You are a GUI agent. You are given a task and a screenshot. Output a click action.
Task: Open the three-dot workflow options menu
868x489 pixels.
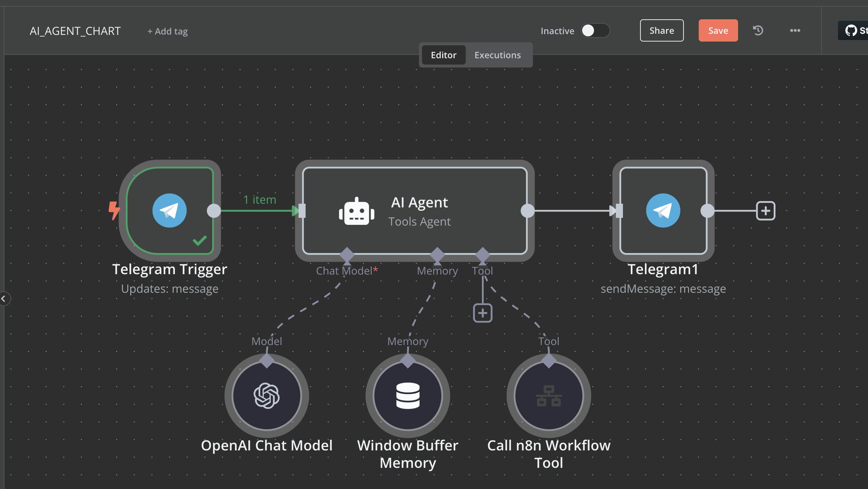coord(795,30)
